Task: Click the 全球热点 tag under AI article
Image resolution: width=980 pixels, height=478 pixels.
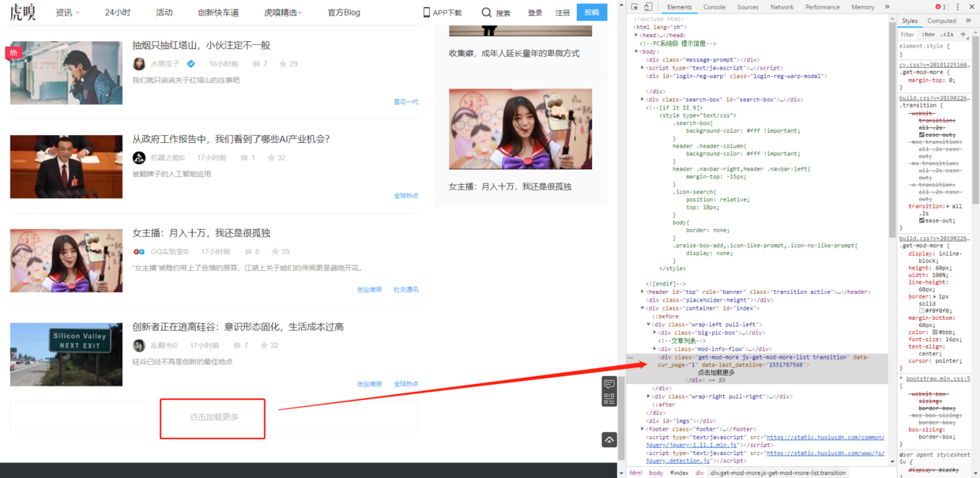Action: [x=406, y=196]
